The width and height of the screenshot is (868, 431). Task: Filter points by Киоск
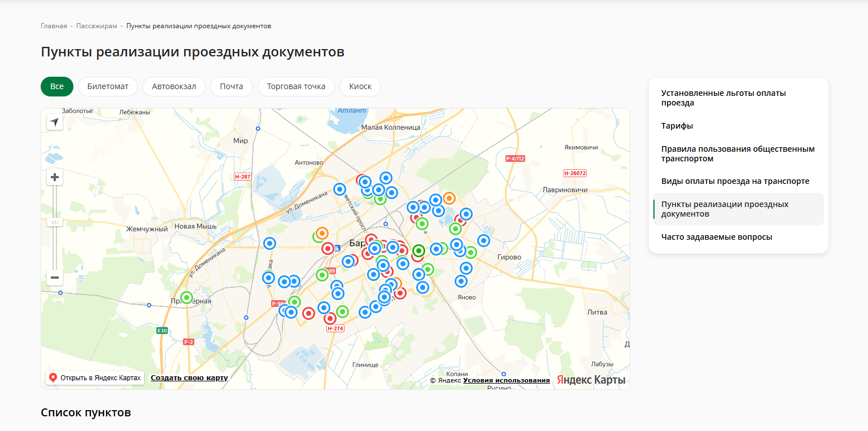pyautogui.click(x=360, y=87)
